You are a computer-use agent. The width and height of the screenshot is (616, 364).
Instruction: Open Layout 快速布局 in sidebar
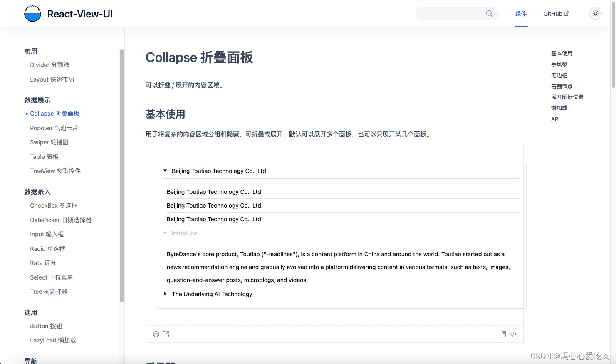[52, 79]
